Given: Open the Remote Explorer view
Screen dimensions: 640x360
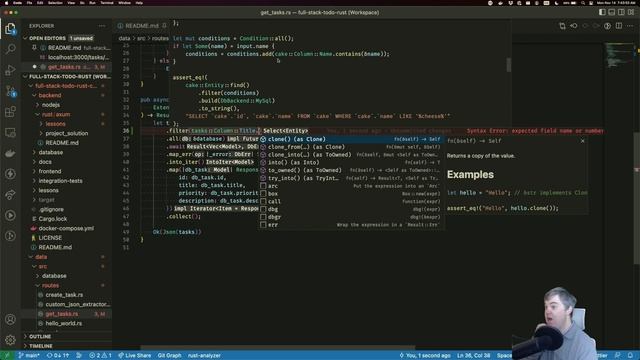Looking at the screenshot, I should [10, 132].
